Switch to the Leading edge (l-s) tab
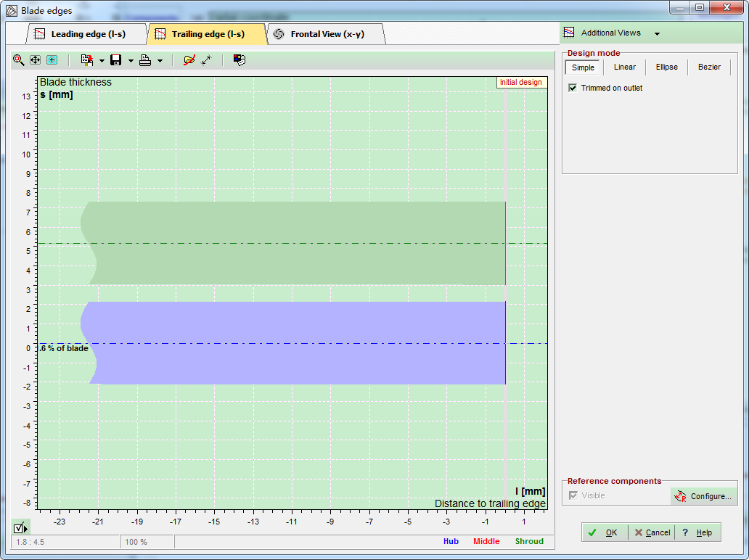Screen dimensions: 749x560 [87, 34]
